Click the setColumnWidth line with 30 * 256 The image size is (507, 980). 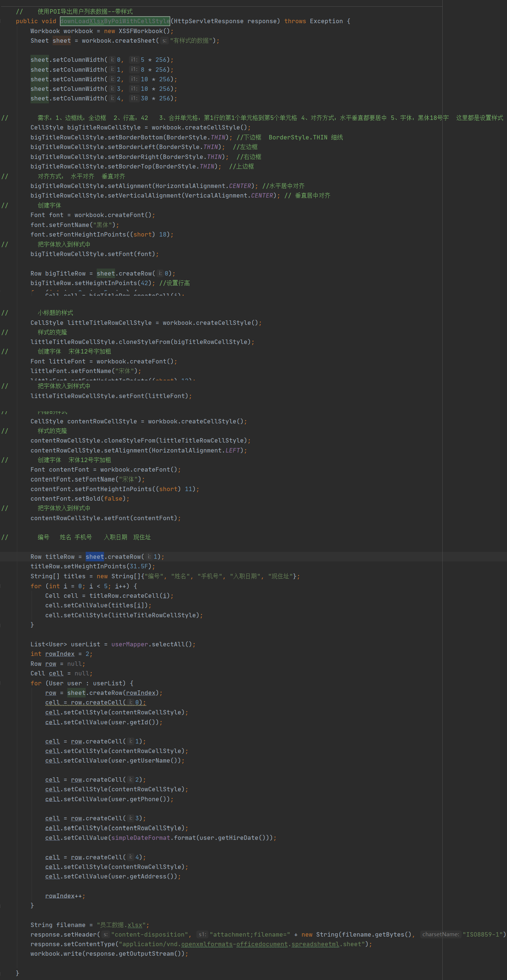[104, 98]
